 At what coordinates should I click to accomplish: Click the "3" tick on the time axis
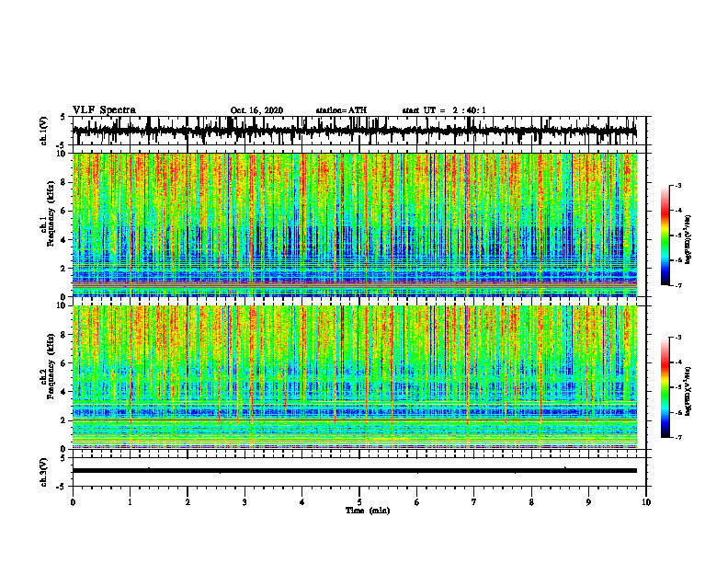[x=245, y=502]
